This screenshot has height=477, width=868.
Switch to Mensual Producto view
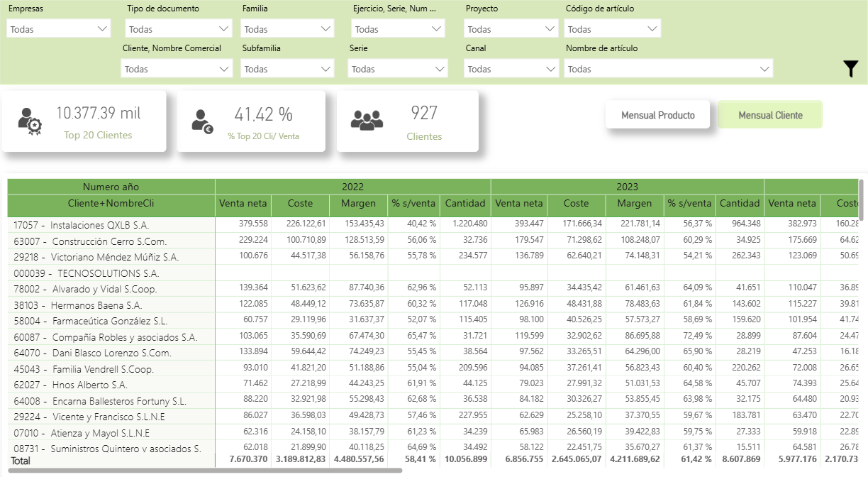(x=657, y=115)
